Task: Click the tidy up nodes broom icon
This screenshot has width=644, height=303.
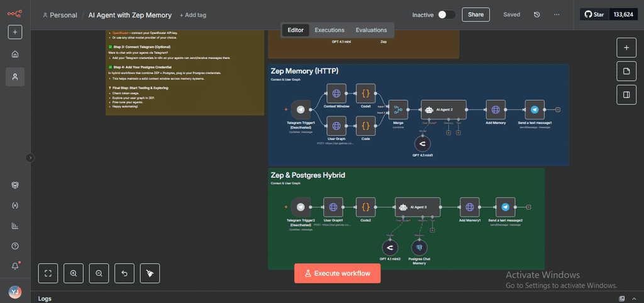Action: click(x=150, y=273)
